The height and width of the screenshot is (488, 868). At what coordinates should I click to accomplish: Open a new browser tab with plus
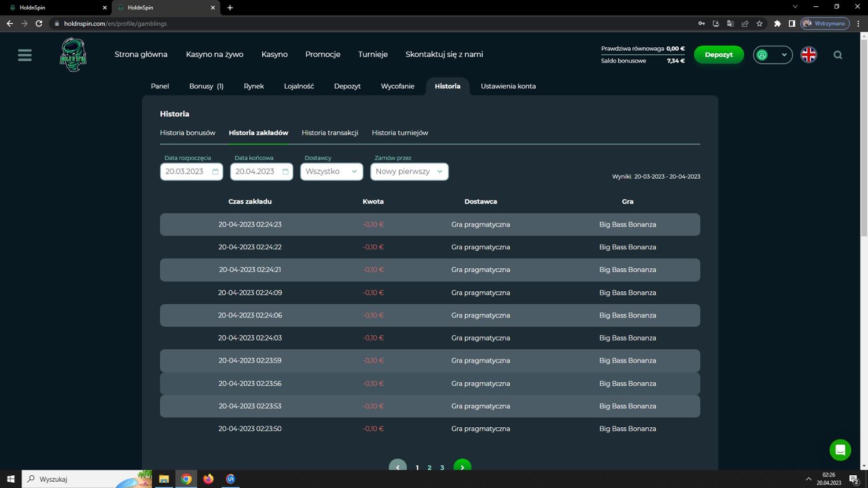click(x=230, y=8)
